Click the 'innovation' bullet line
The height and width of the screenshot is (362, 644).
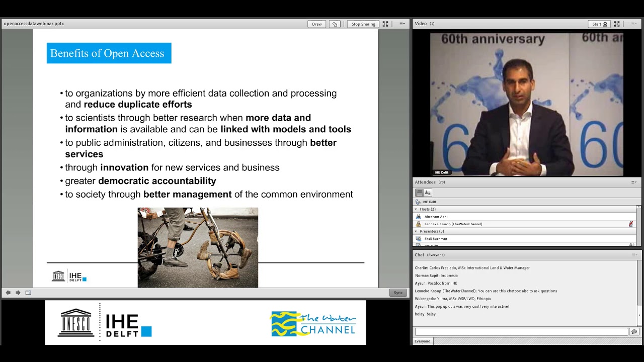click(x=170, y=167)
